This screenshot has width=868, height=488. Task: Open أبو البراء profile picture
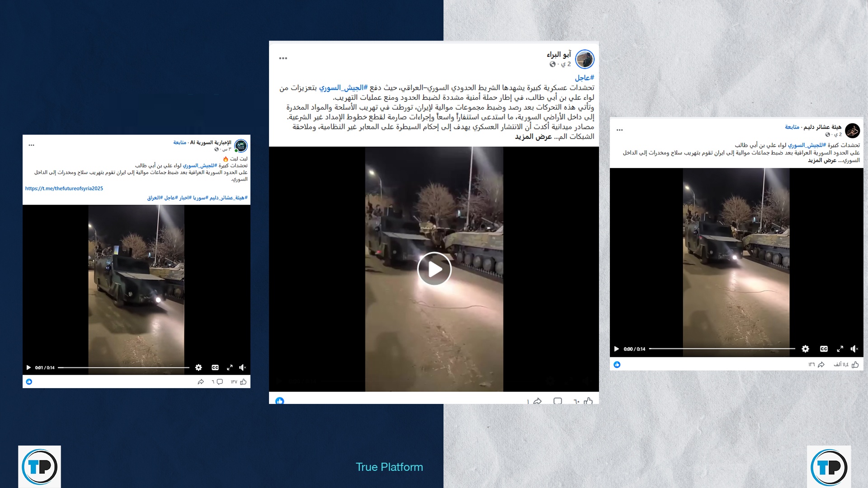coord(585,59)
